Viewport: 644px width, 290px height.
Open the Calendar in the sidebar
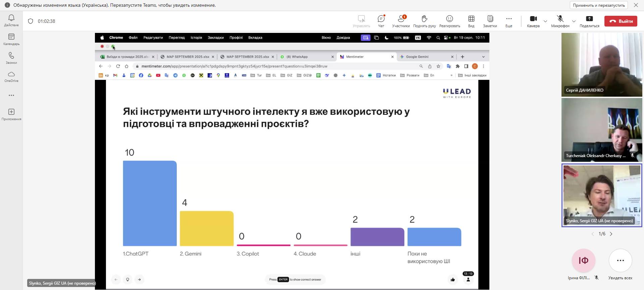click(x=11, y=39)
